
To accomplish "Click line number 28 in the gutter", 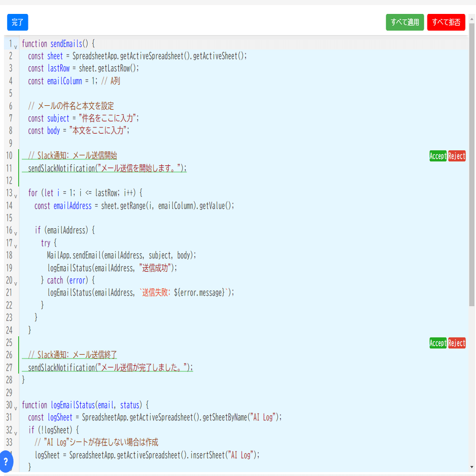I will (9, 380).
